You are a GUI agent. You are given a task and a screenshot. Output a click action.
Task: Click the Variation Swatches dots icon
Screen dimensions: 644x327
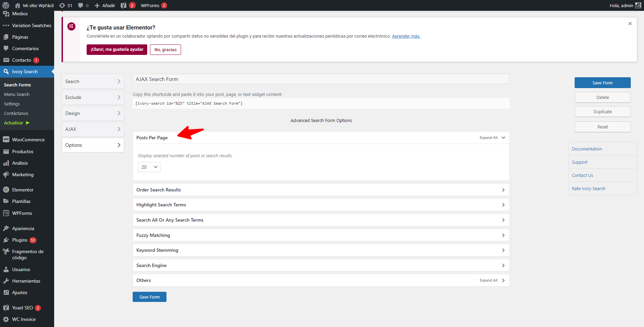(x=6, y=25)
